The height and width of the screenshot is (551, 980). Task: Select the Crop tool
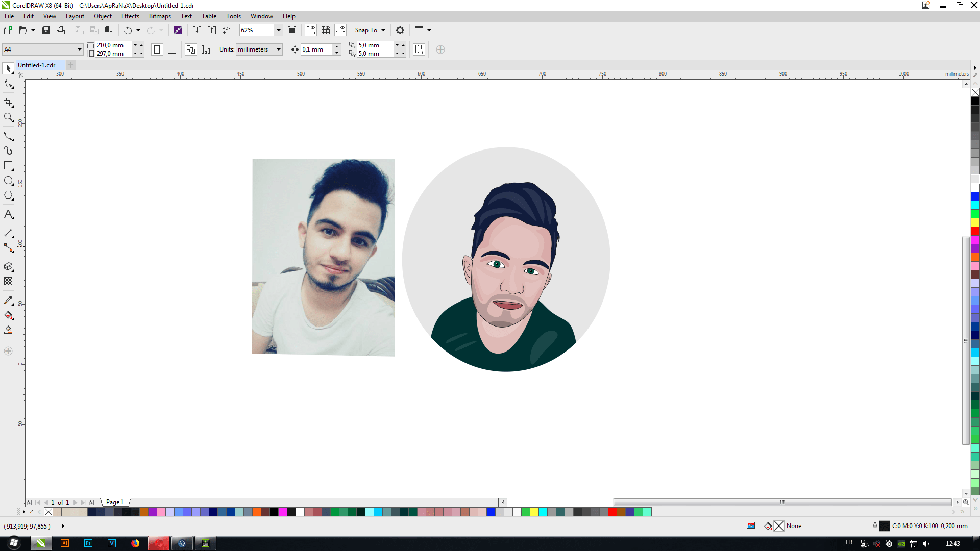8,103
